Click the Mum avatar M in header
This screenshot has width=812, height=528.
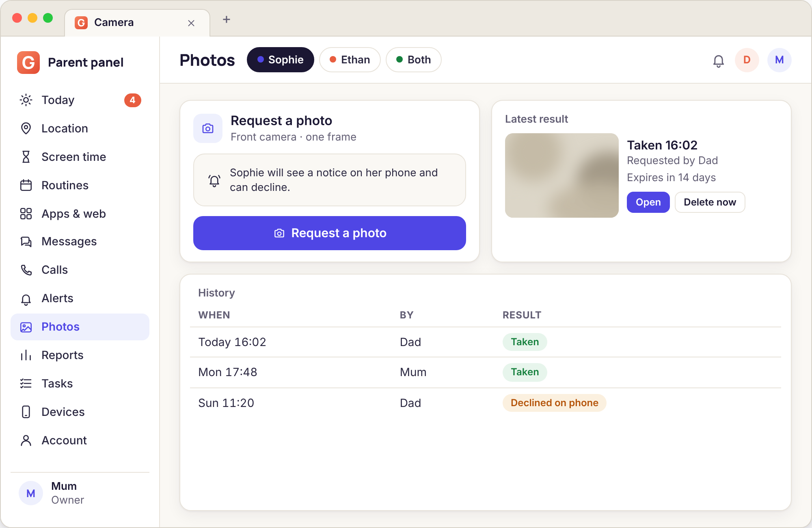[780, 60]
